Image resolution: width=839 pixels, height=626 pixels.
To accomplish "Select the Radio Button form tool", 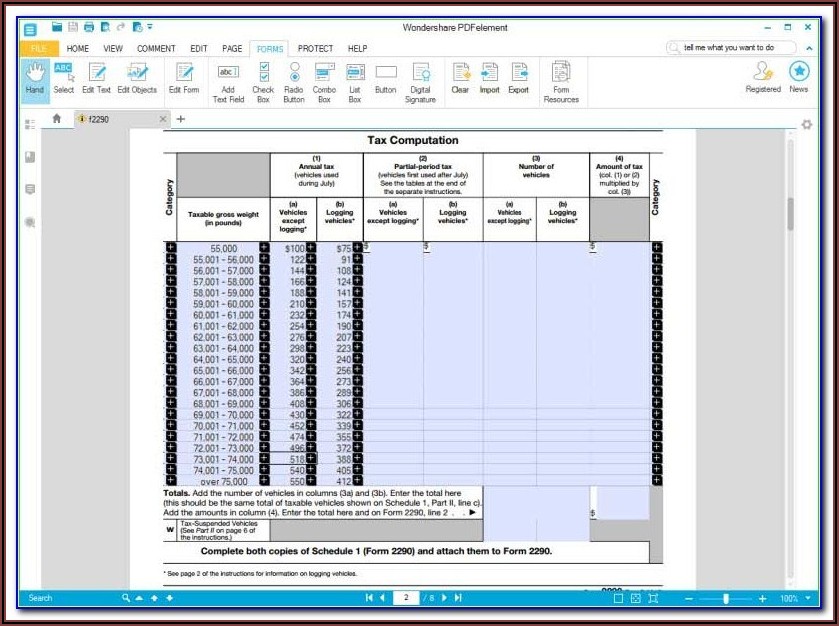I will pyautogui.click(x=294, y=82).
